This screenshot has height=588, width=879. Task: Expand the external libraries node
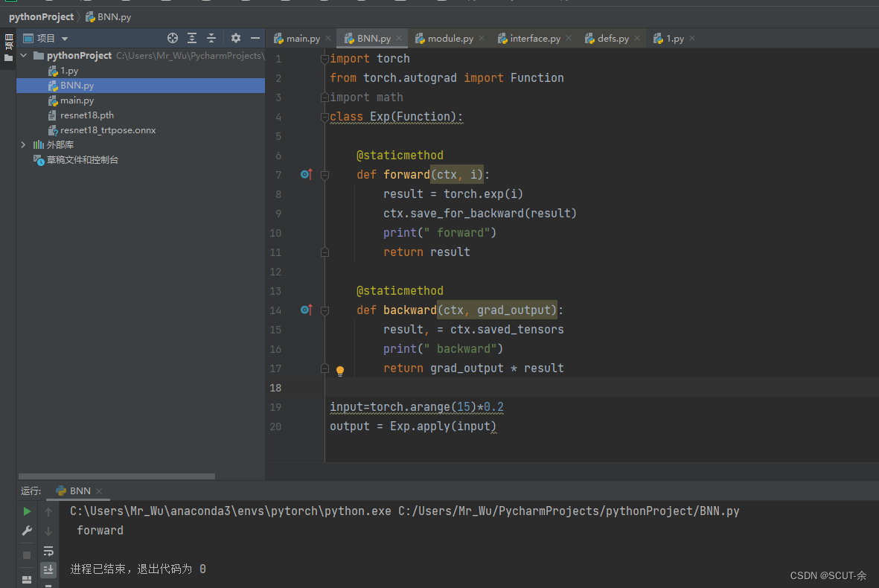[23, 144]
